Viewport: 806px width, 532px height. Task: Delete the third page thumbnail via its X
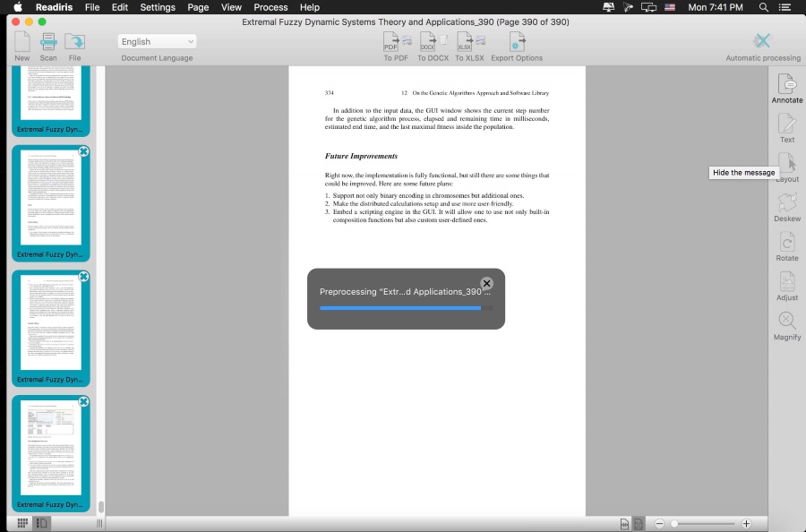pos(84,277)
